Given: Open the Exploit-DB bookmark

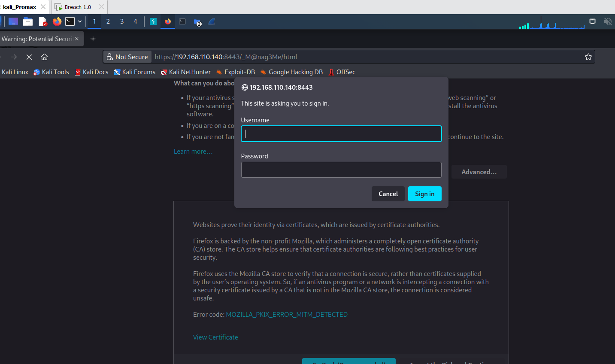Looking at the screenshot, I should point(235,72).
